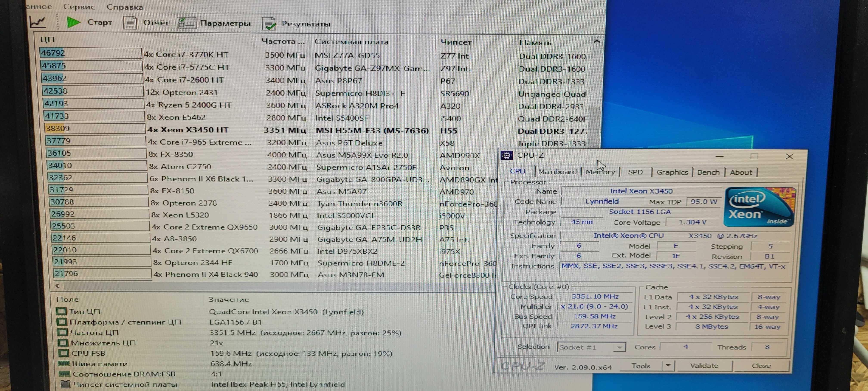Select the 4x A8-3850 row

click(x=274, y=239)
